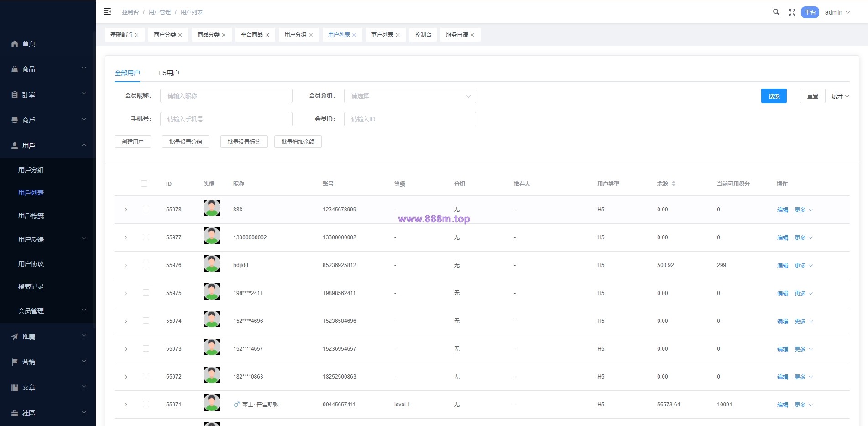The width and height of the screenshot is (868, 426).
Task: Close the 基础配置 tab
Action: coord(136,35)
